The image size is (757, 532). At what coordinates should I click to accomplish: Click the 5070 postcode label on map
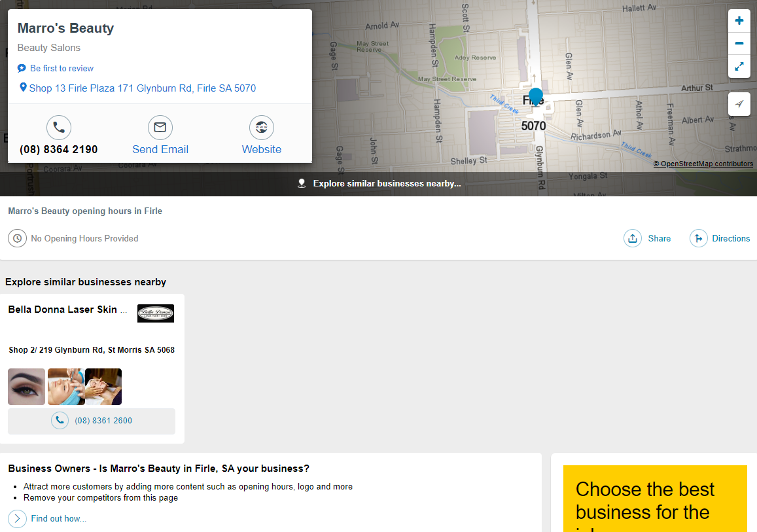click(x=533, y=126)
